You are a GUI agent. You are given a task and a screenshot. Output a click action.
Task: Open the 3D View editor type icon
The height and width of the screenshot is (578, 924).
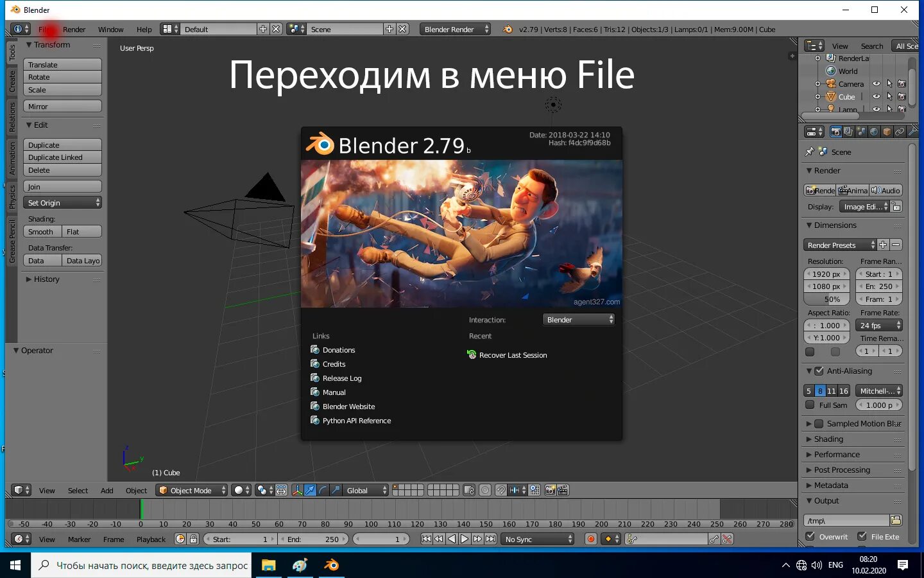[x=21, y=490]
